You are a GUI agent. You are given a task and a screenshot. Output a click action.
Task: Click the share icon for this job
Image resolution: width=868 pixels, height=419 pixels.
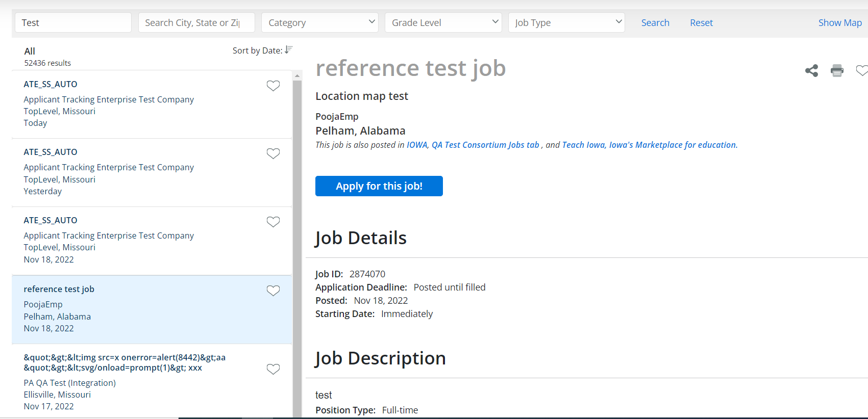coord(811,71)
